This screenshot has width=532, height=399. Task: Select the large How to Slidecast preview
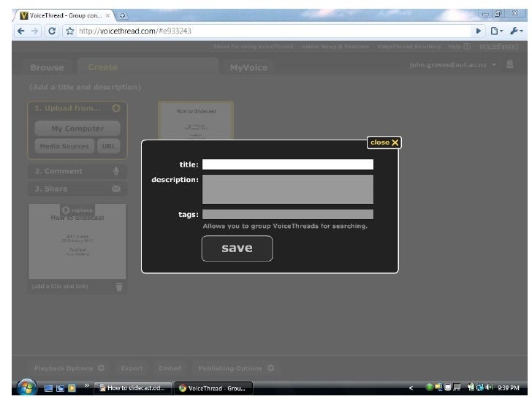tap(77, 242)
